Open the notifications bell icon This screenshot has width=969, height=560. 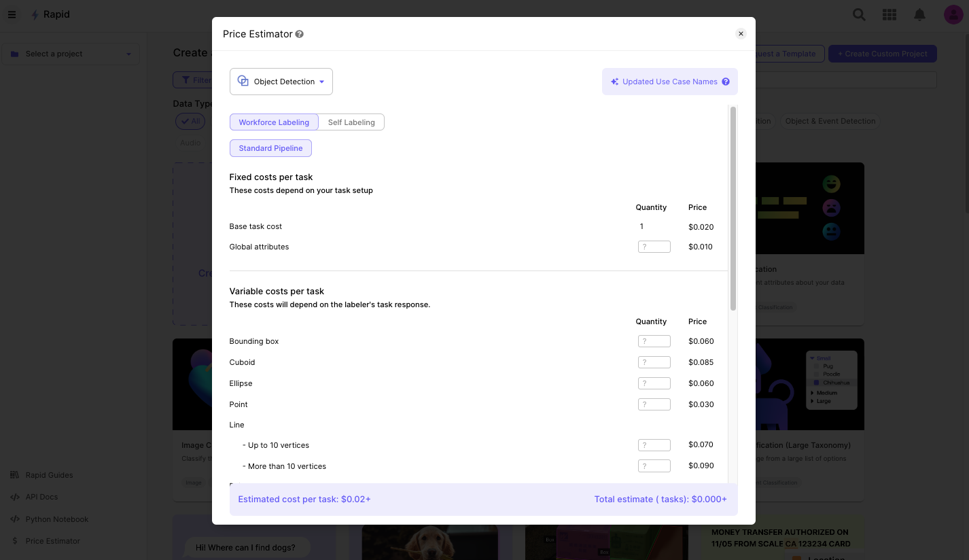pyautogui.click(x=919, y=14)
